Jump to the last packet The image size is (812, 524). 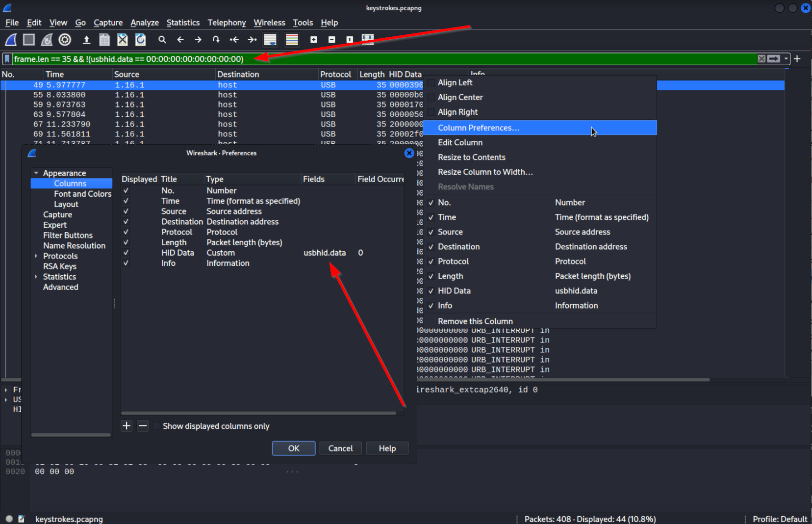(252, 40)
